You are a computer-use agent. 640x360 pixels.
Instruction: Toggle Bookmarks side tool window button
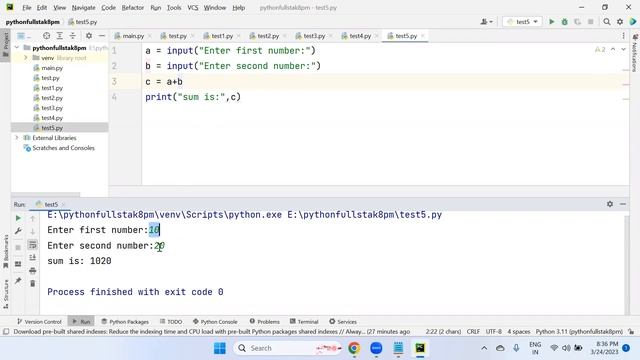(x=5, y=251)
